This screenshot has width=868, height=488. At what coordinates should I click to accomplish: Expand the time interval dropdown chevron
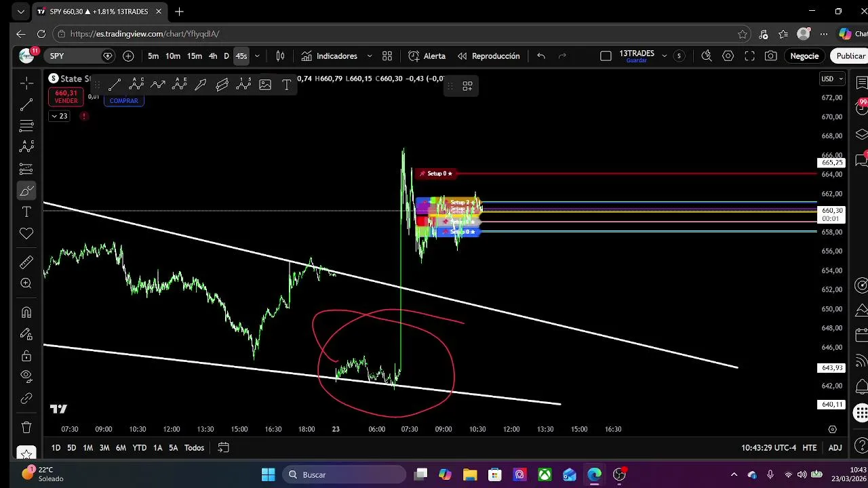257,56
